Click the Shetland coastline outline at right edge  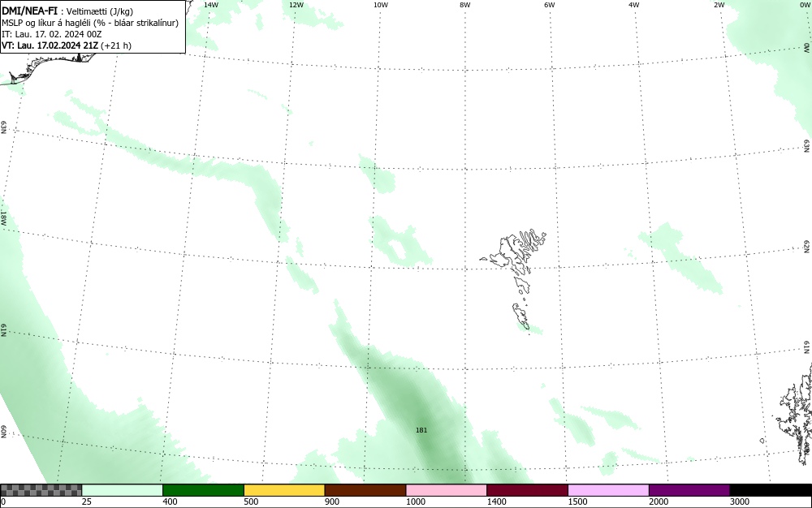pyautogui.click(x=795, y=414)
